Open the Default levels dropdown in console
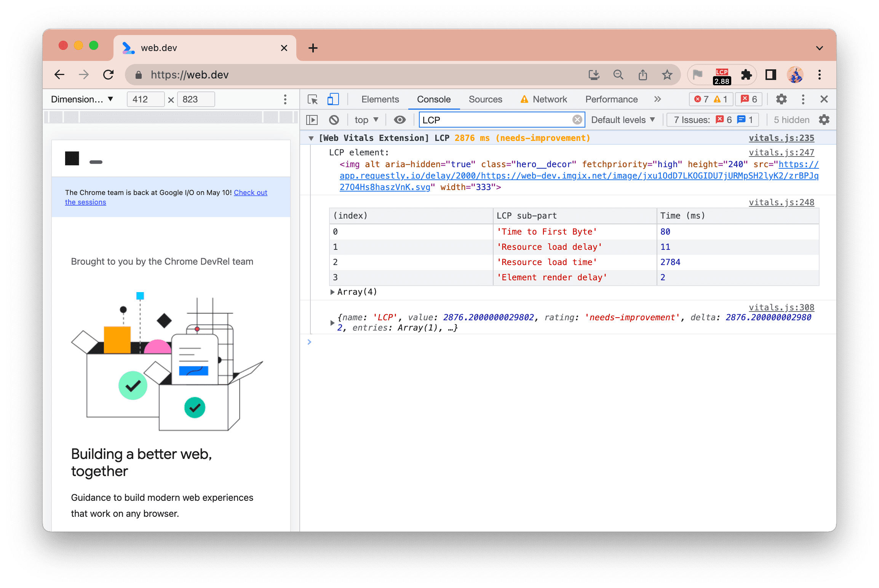The height and width of the screenshot is (588, 879). coord(625,120)
